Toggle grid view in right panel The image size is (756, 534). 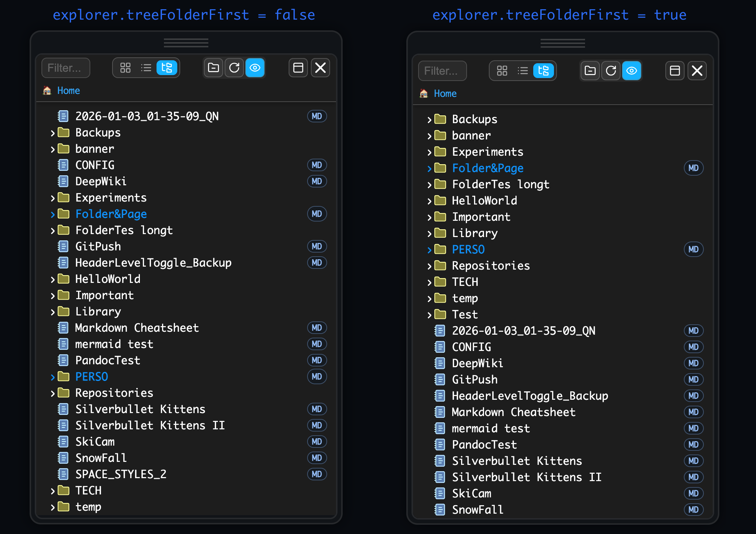click(502, 71)
